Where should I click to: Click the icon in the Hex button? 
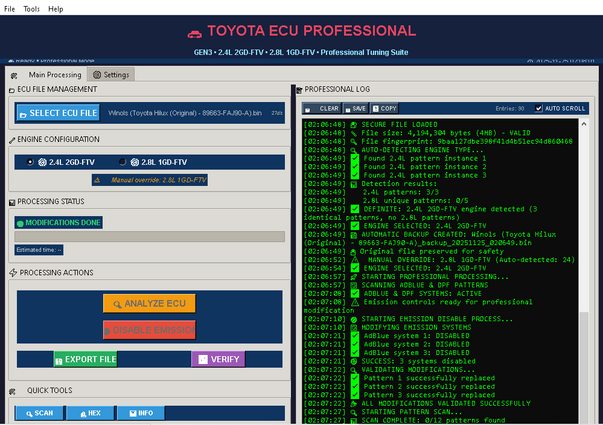click(83, 414)
